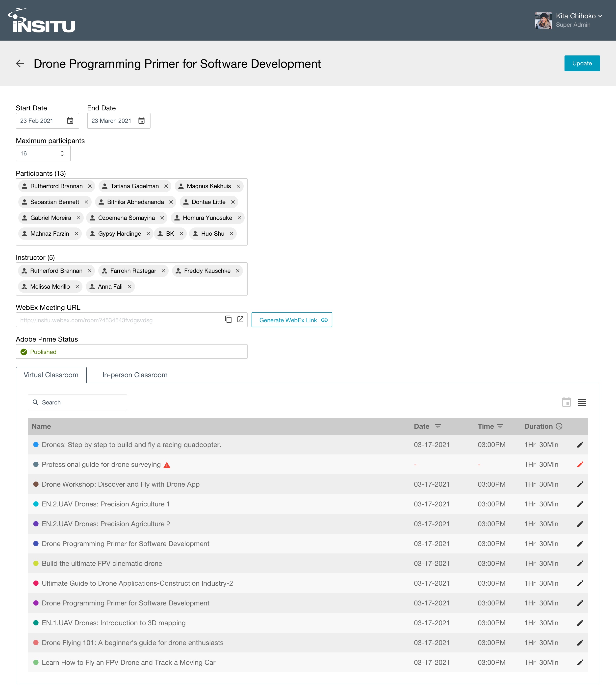Viewport: 616px width, 698px height.
Task: Click Generate WebEx Link button
Action: click(x=292, y=320)
